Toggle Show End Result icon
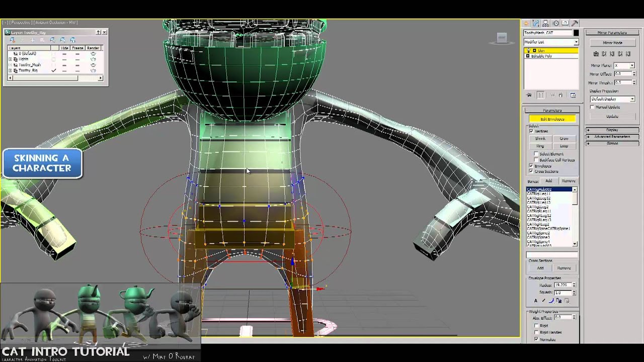The height and width of the screenshot is (362, 644). pyautogui.click(x=540, y=95)
